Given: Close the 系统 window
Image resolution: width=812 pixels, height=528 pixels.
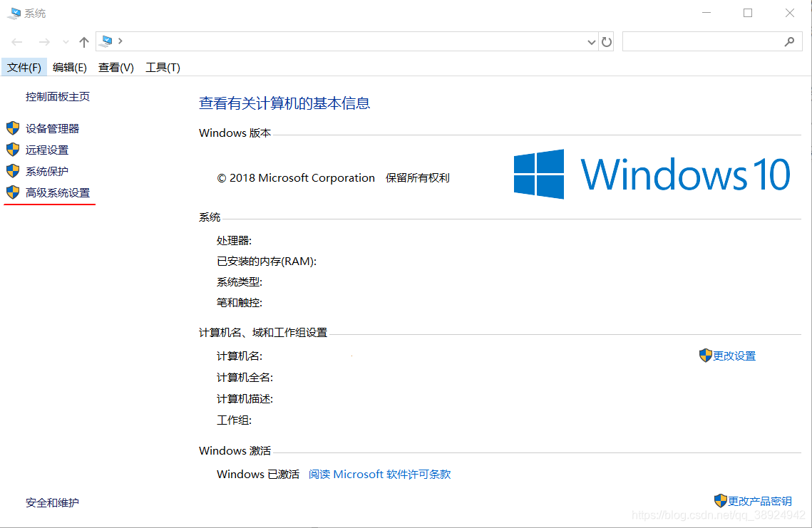Looking at the screenshot, I should [x=790, y=13].
